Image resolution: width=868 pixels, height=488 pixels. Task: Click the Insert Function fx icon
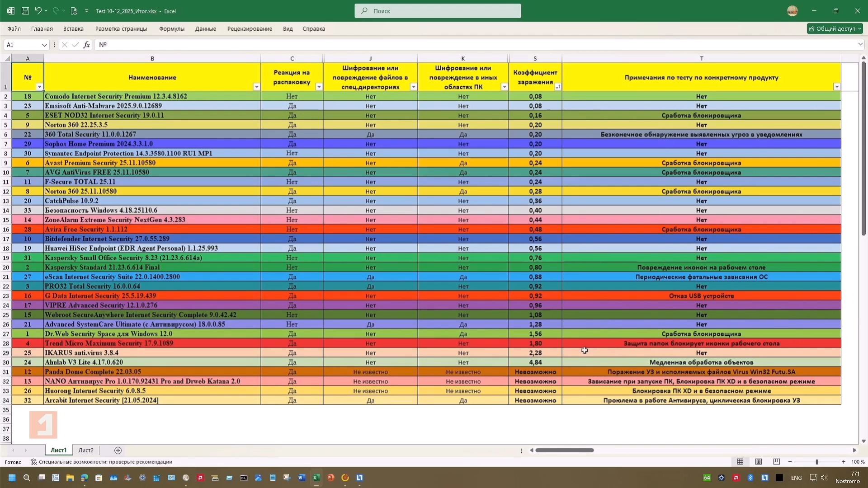pyautogui.click(x=86, y=45)
